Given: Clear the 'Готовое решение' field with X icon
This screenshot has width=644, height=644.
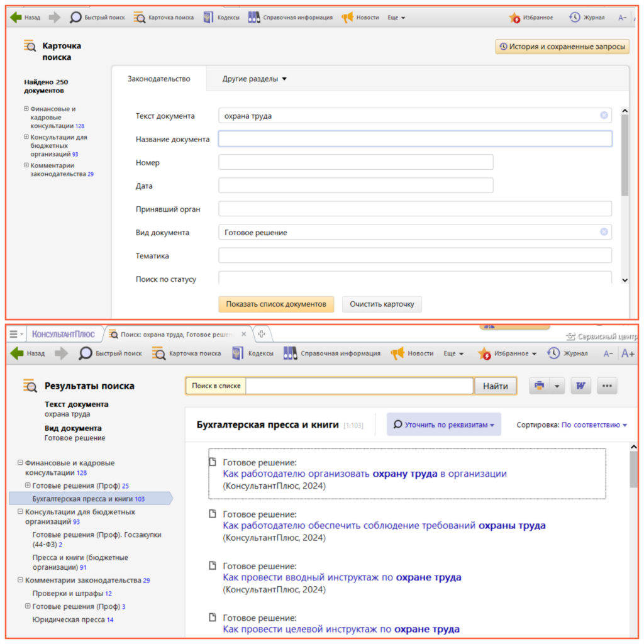Looking at the screenshot, I should 604,232.
